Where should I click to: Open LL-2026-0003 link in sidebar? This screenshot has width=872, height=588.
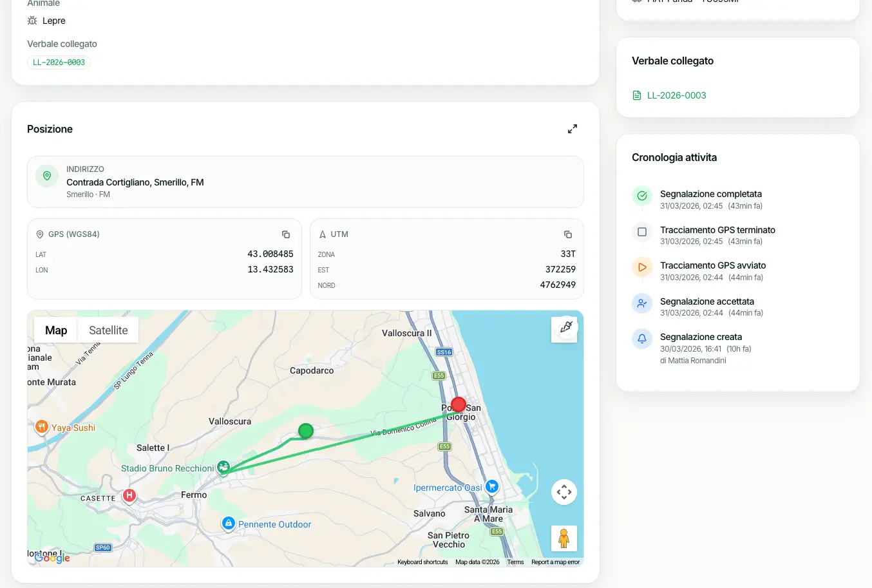tap(676, 95)
